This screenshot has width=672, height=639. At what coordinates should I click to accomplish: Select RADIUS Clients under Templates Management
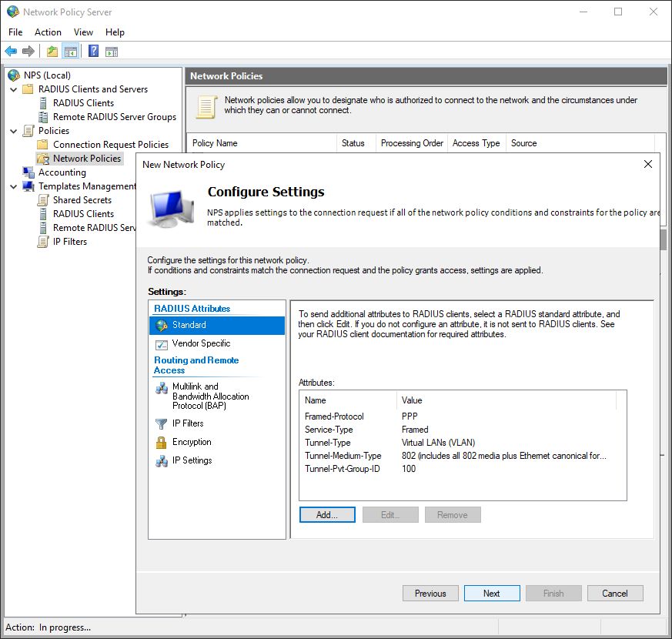point(84,214)
